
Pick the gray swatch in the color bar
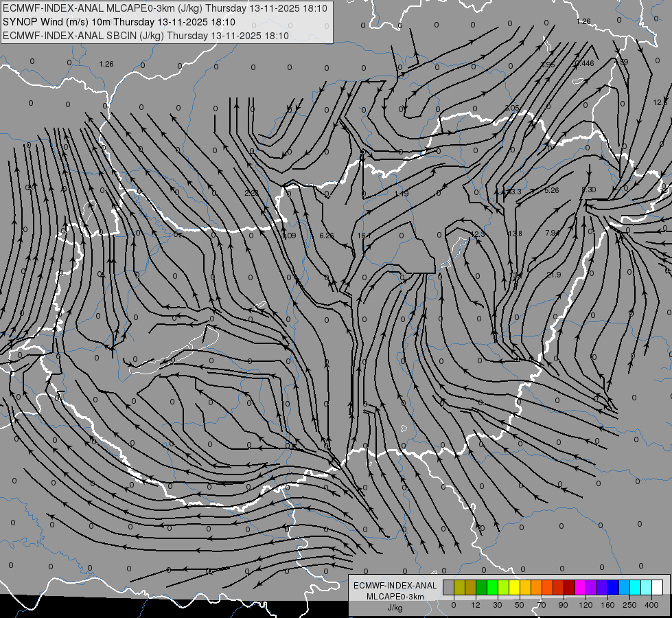click(x=448, y=587)
